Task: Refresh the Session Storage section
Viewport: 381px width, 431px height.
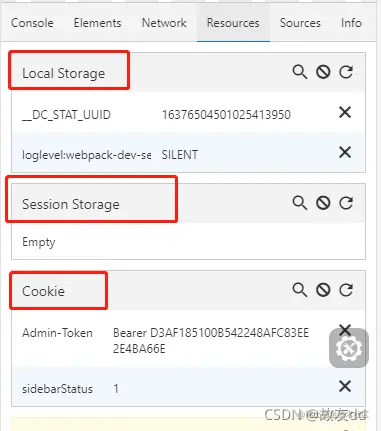Action: click(x=346, y=203)
